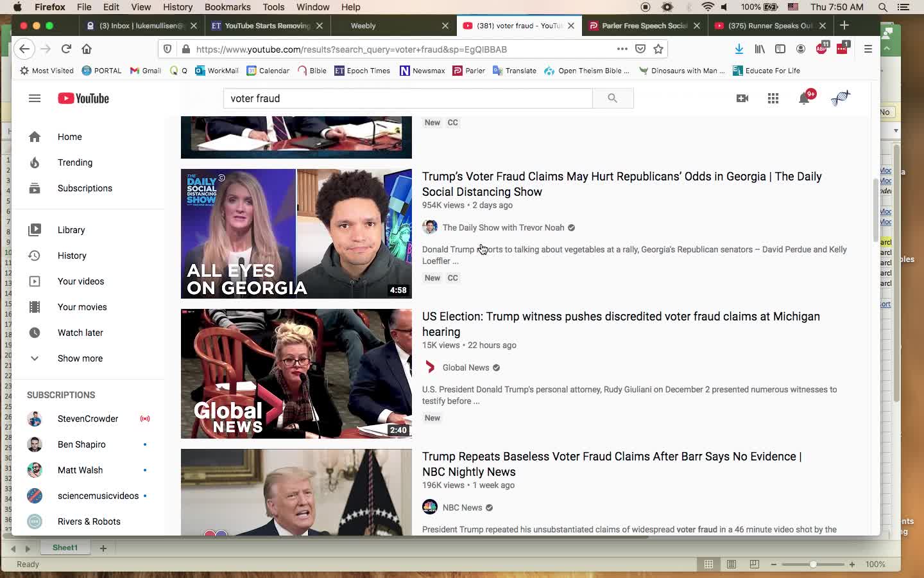924x578 pixels.
Task: Switch to the Inbox Gmail tab
Action: point(142,26)
